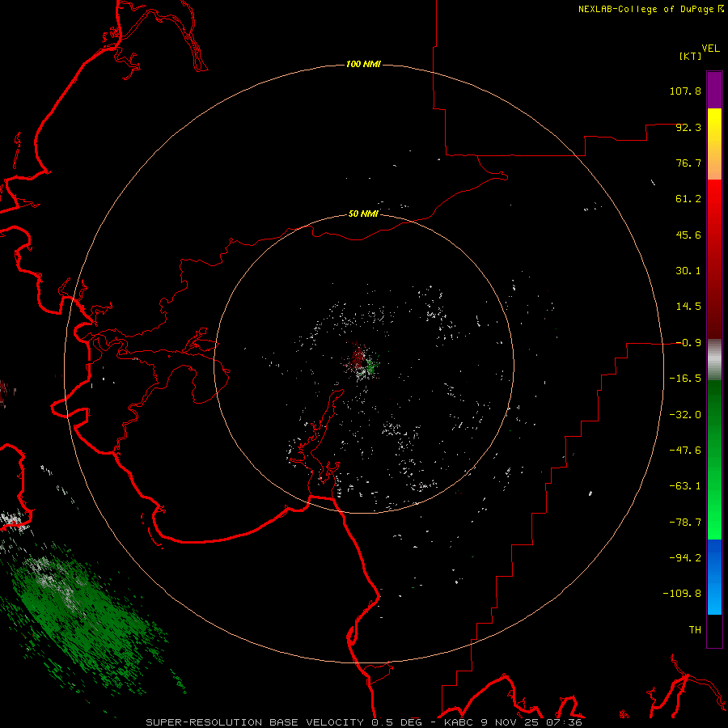Screen dimensions: 728x728
Task: Select the 14.5 scale value
Action: click(688, 307)
